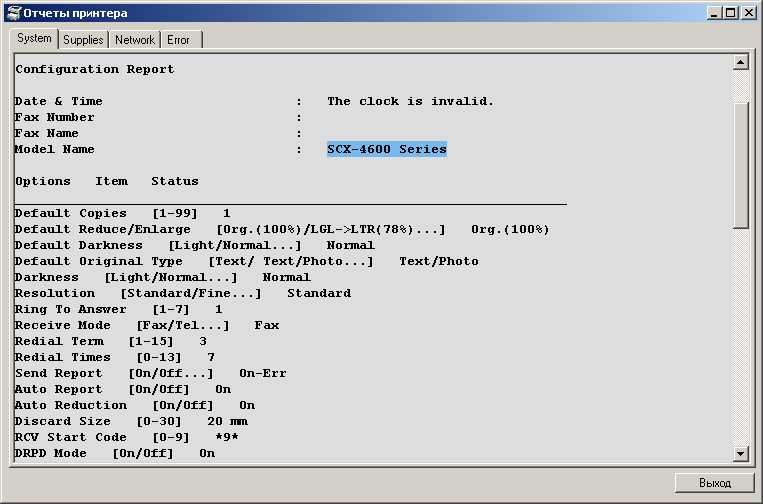Click the 'Org.(100%)' status value

(510, 230)
